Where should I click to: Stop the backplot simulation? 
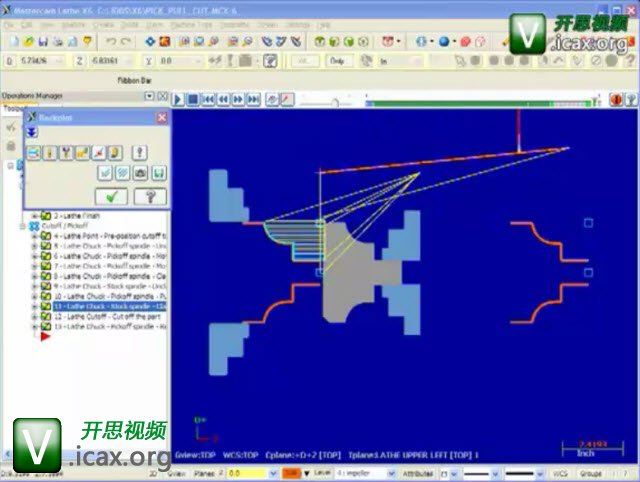pos(193,99)
